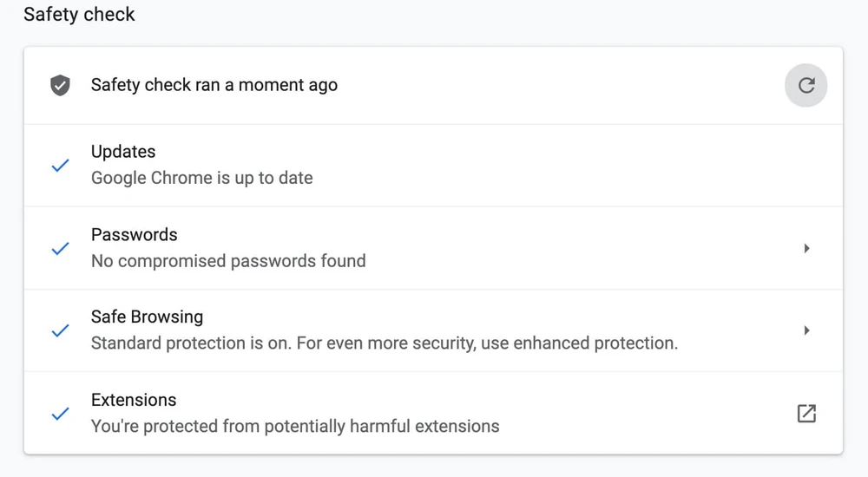Click the "Standard protection is on" description

191,343
